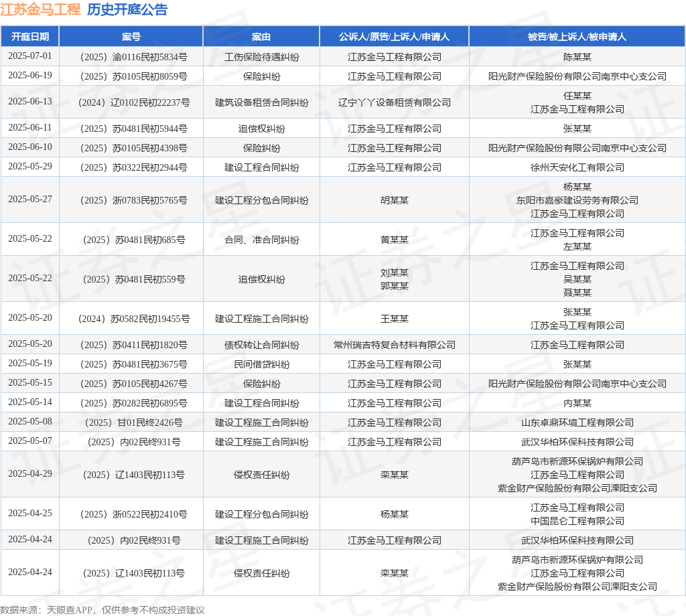
Task: Click defendant 徐州天安化工有限公司
Action: coord(577,167)
